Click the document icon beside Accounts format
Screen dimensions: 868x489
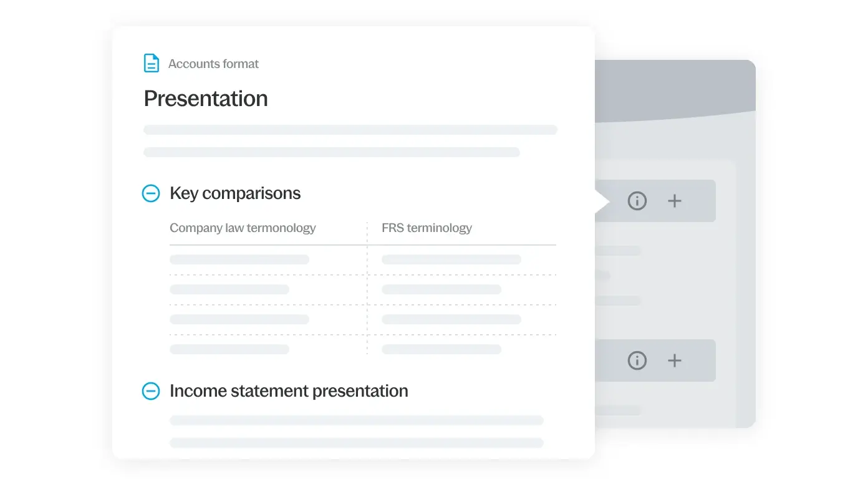(152, 63)
